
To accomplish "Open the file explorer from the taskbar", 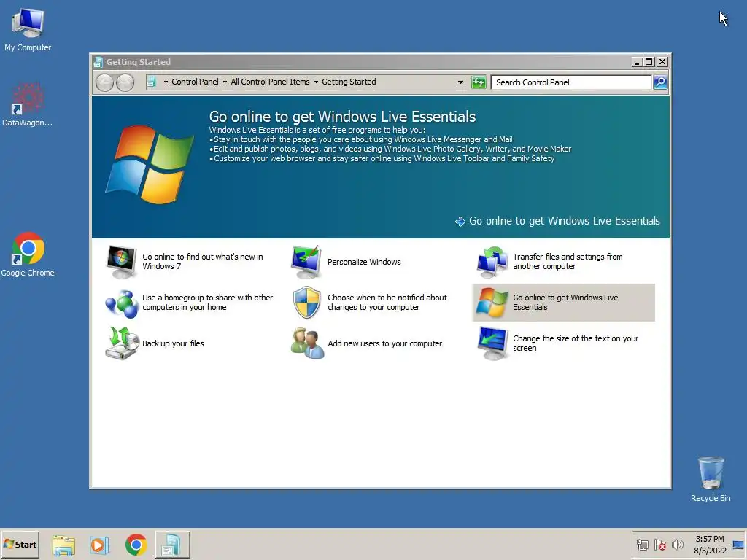I will coord(63,545).
